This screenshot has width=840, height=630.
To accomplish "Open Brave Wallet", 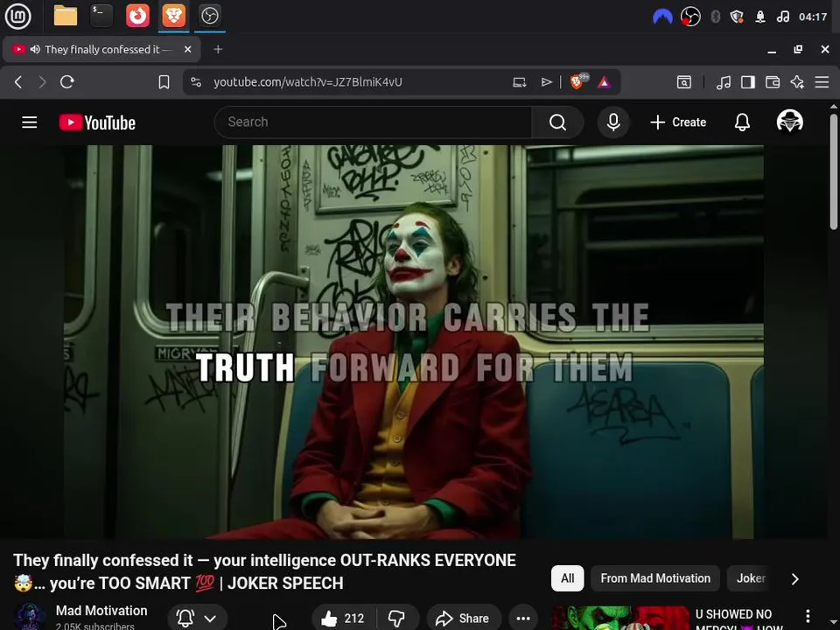I will tap(773, 82).
